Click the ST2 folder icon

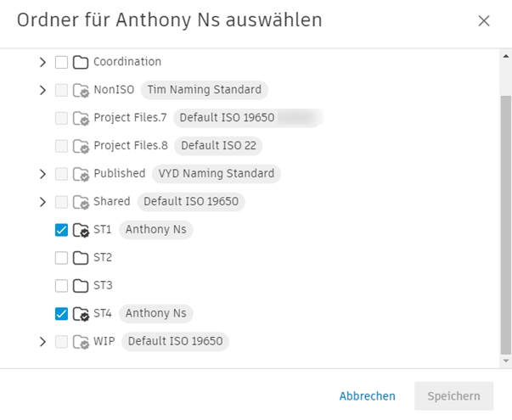81,258
